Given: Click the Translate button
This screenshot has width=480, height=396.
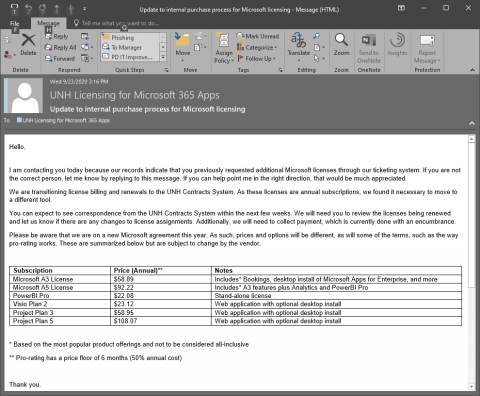Looking at the screenshot, I should 299,47.
